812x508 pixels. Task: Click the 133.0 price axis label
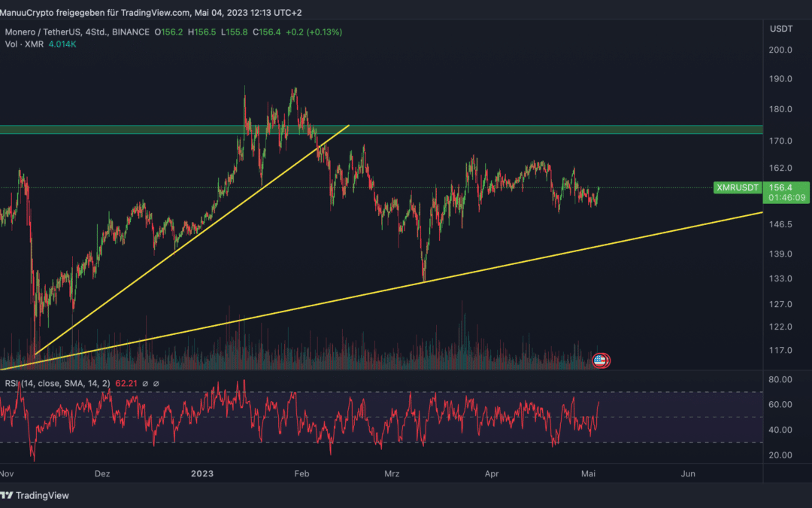780,279
